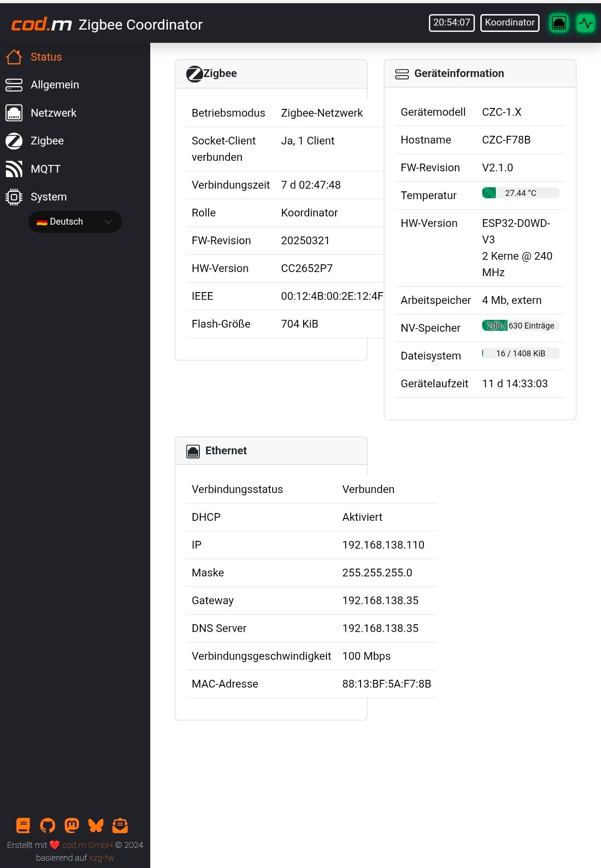
Task: Open MQTT menu item
Action: [46, 169]
